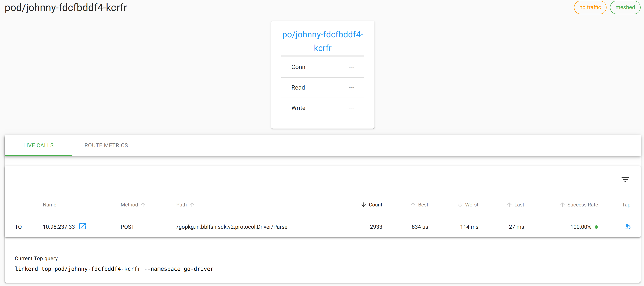The width and height of the screenshot is (644, 286).
Task: Click the green success rate indicator dot
Action: click(596, 227)
